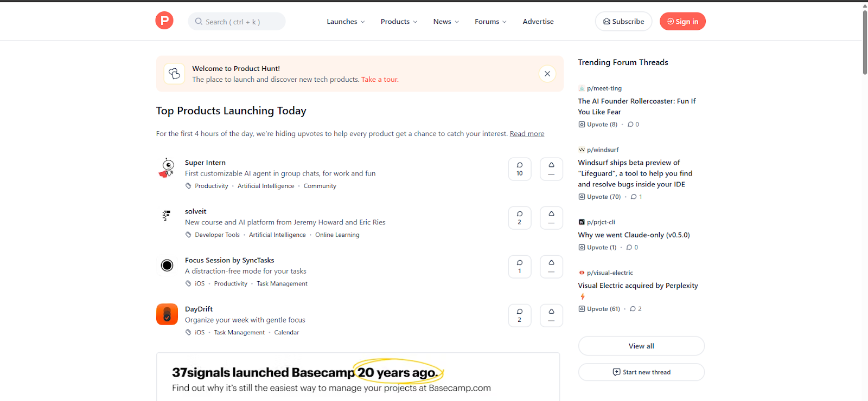868x401 pixels.
Task: Click the Subscribe button
Action: 623,22
